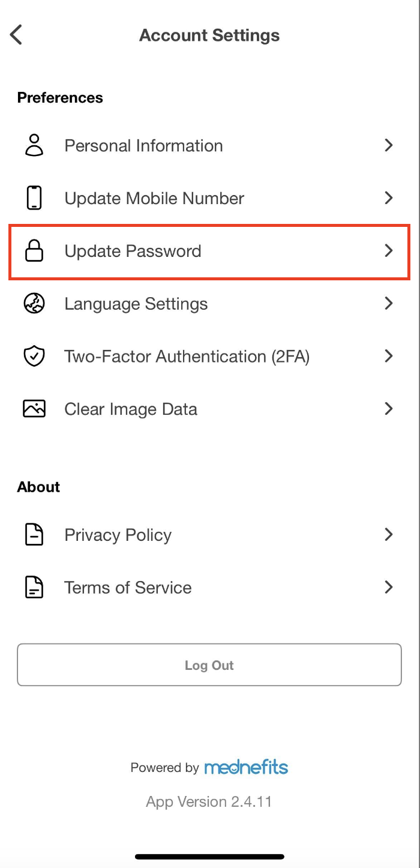Click the shield icon for Two-Factor Authentication

34,357
